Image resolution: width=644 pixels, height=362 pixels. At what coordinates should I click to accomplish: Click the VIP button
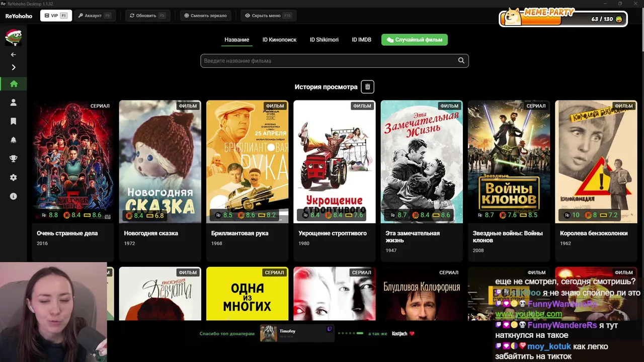(56, 16)
